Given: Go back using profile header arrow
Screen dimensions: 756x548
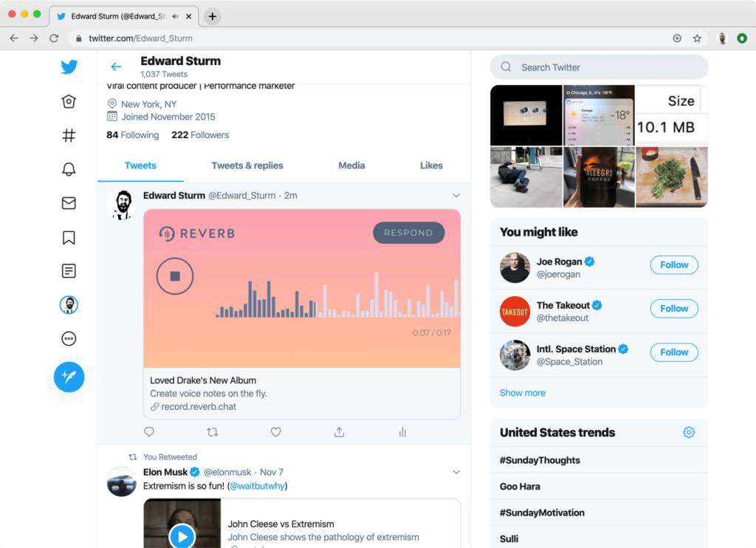Looking at the screenshot, I should 116,66.
